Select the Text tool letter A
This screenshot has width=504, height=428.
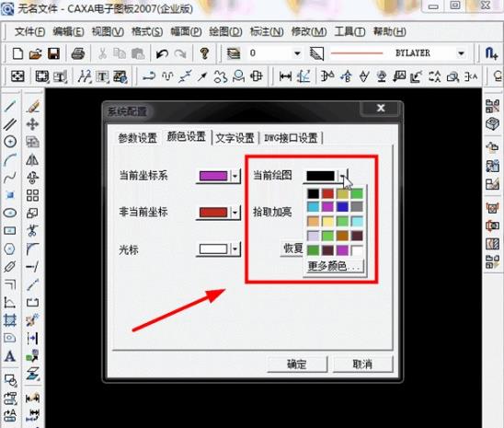9,356
